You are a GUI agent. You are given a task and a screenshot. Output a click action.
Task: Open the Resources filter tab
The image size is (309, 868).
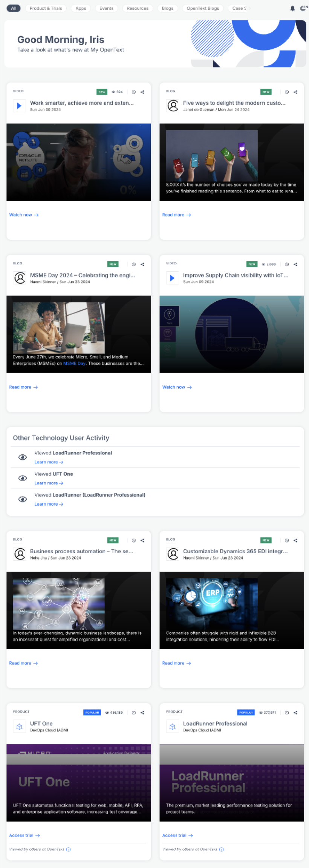[x=138, y=8]
